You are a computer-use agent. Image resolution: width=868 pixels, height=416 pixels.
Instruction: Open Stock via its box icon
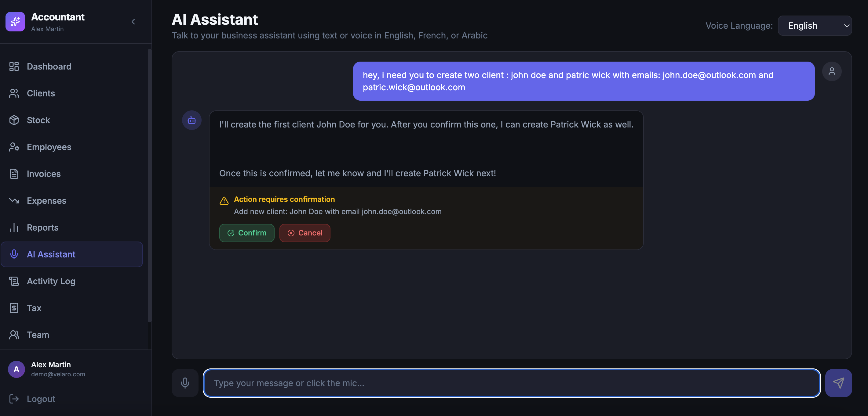coord(14,120)
